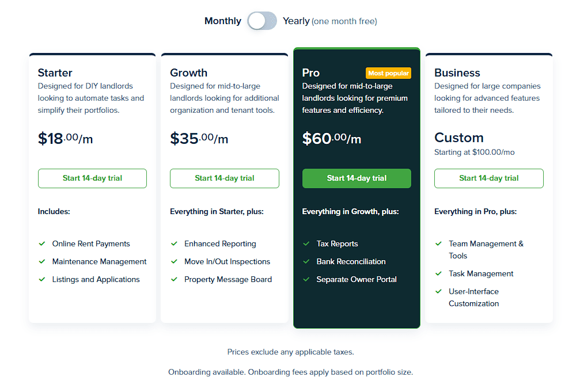Click the Most popular badge
This screenshot has width=580, height=392.
click(x=389, y=73)
